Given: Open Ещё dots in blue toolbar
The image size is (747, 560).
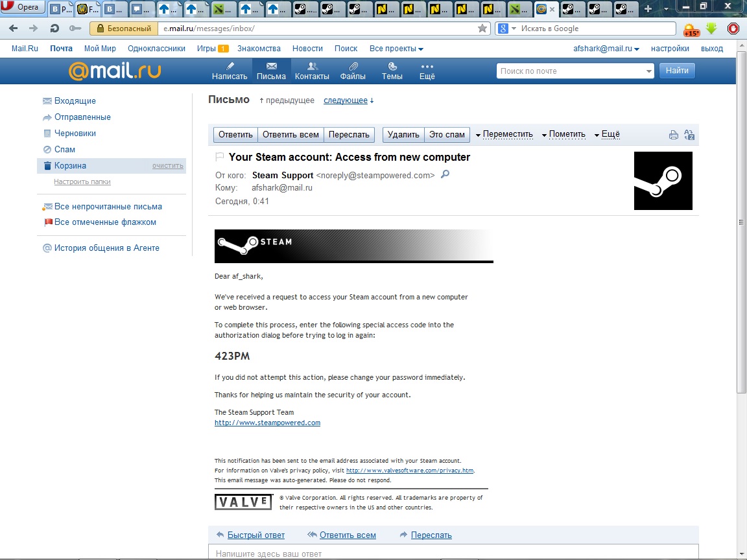Looking at the screenshot, I should tap(427, 71).
